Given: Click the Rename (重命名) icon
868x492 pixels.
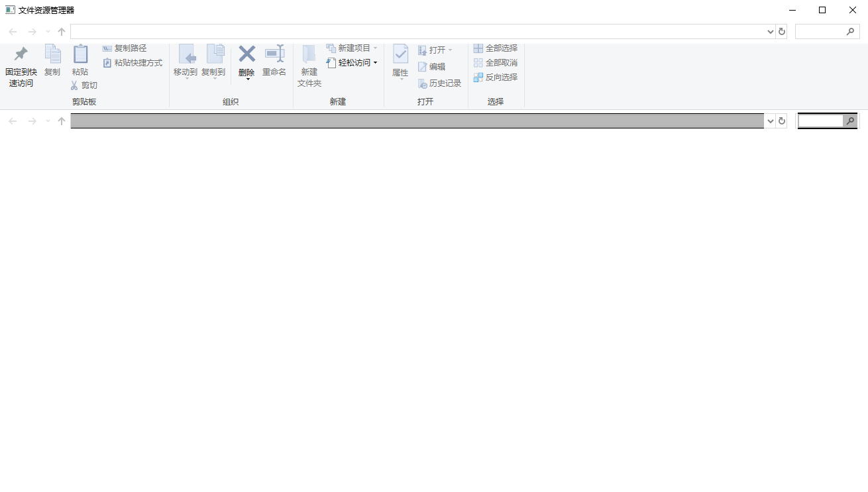Looking at the screenshot, I should 274,54.
